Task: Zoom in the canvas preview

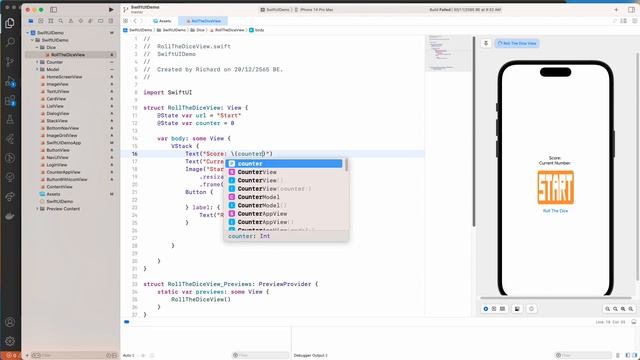Action: tap(631, 309)
